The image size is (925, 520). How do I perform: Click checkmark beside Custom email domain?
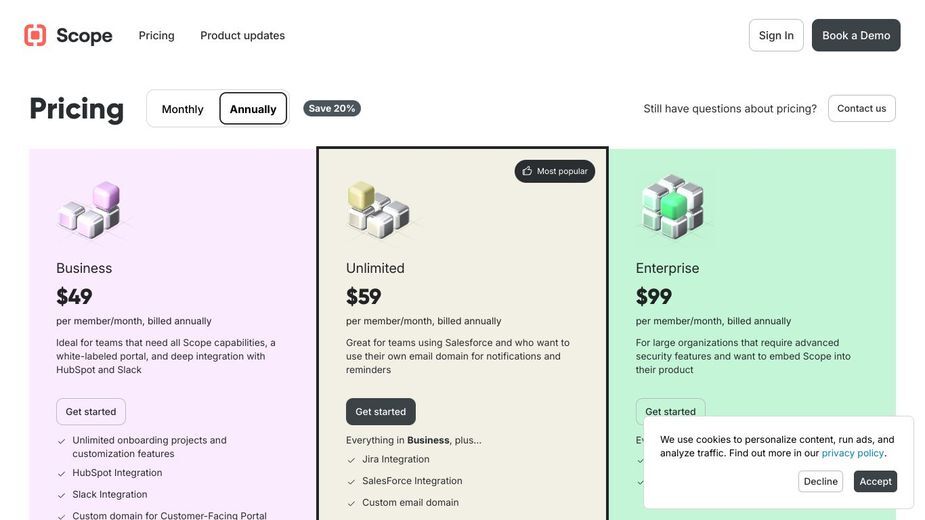click(351, 503)
